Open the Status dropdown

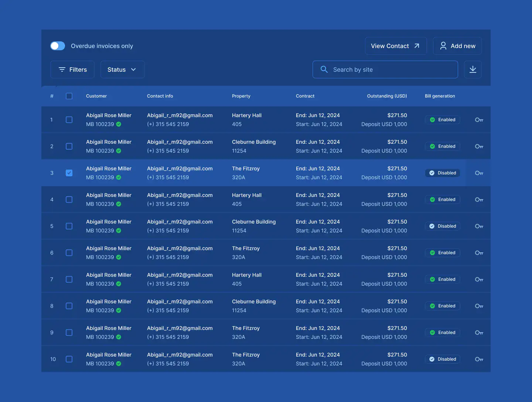pyautogui.click(x=122, y=69)
